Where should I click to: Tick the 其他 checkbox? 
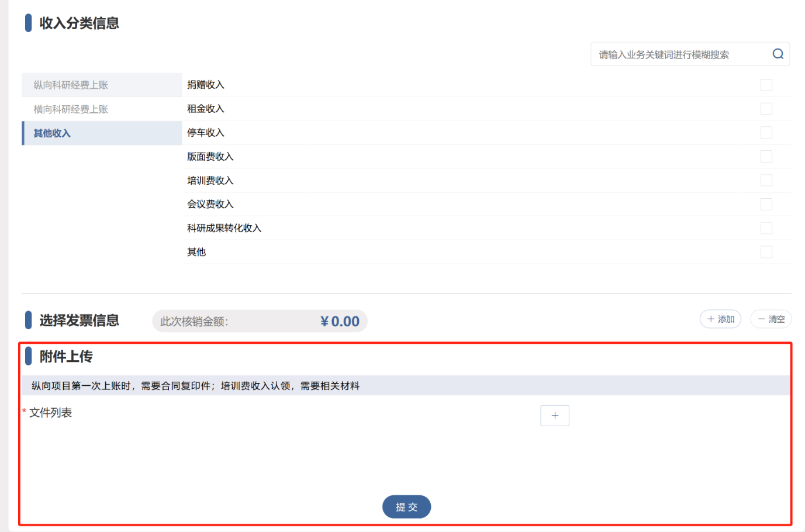click(x=766, y=252)
